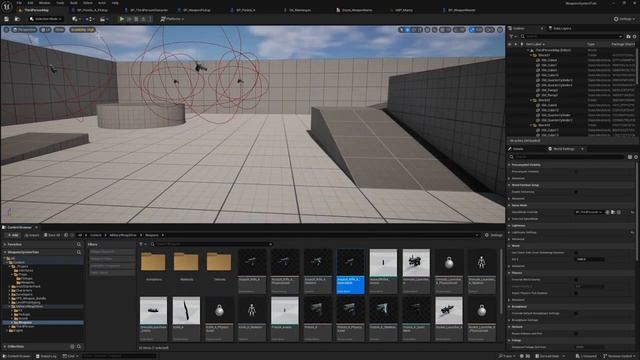
Task: Click maximize viewport icon at viewport corner
Action: pyautogui.click(x=500, y=30)
